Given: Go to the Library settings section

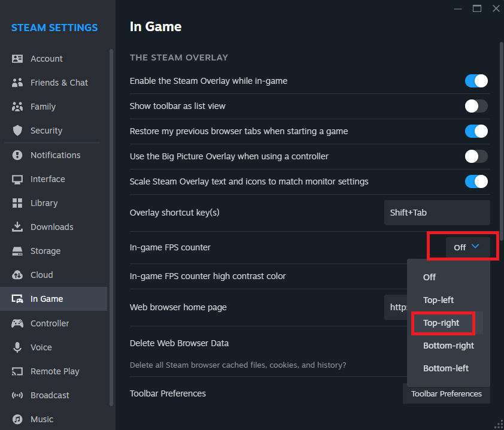Looking at the screenshot, I should coord(44,203).
